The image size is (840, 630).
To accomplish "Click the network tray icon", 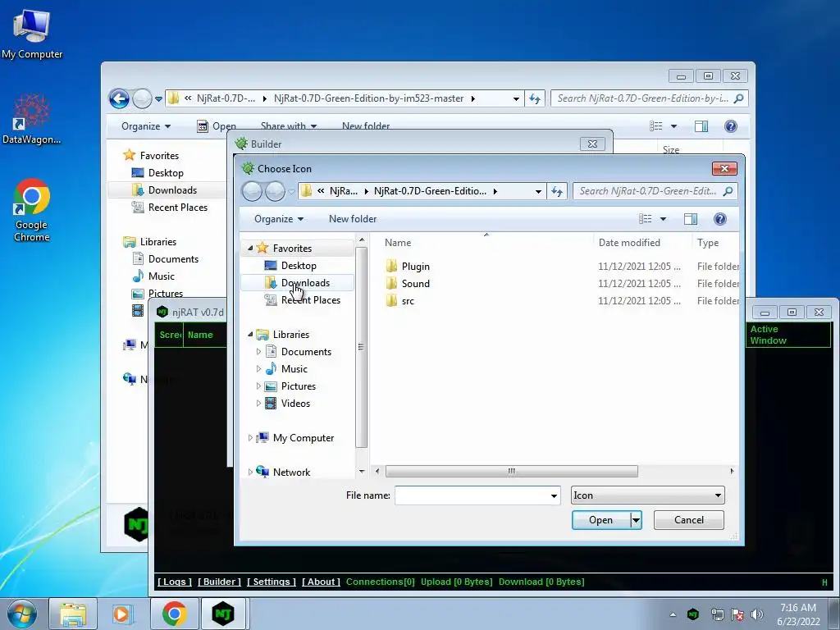I will (717, 614).
